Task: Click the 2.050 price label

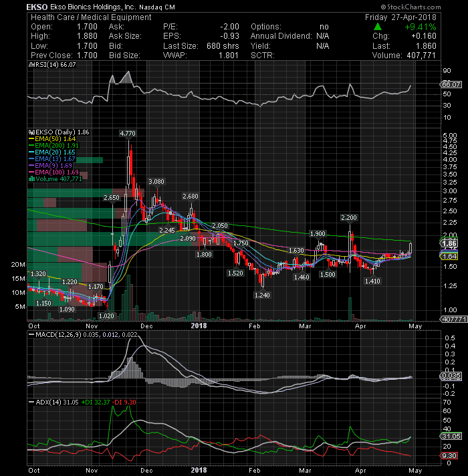Action: [220, 225]
